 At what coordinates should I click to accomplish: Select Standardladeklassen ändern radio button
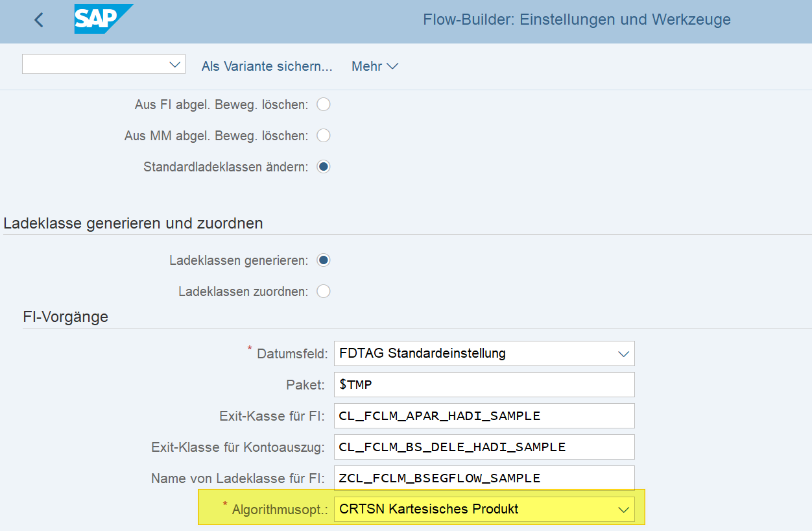coord(323,167)
